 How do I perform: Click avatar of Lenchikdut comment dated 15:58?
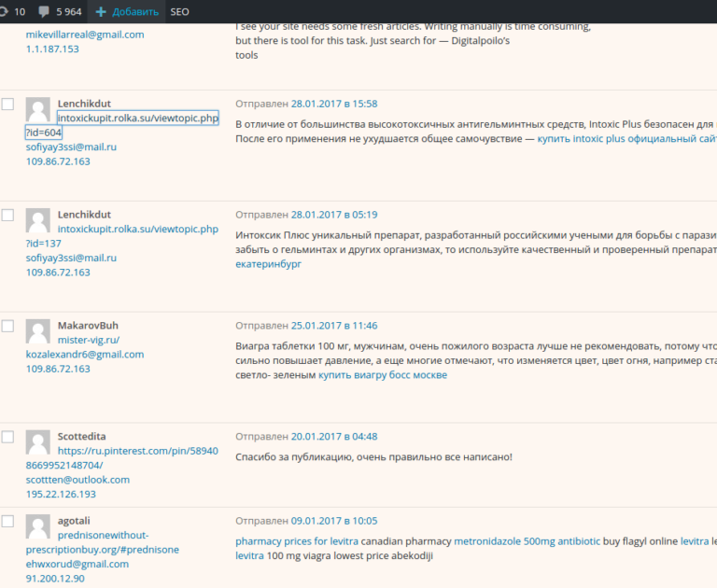point(38,109)
